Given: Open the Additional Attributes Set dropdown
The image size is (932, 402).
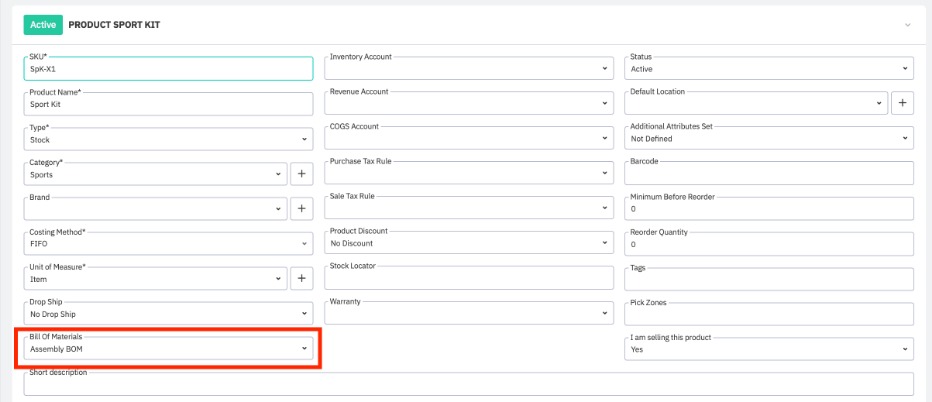Looking at the screenshot, I should pos(768,139).
